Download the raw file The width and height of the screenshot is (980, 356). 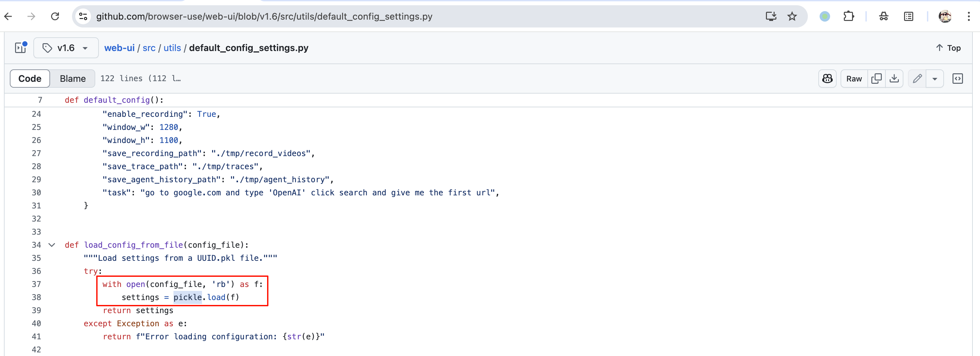click(894, 79)
